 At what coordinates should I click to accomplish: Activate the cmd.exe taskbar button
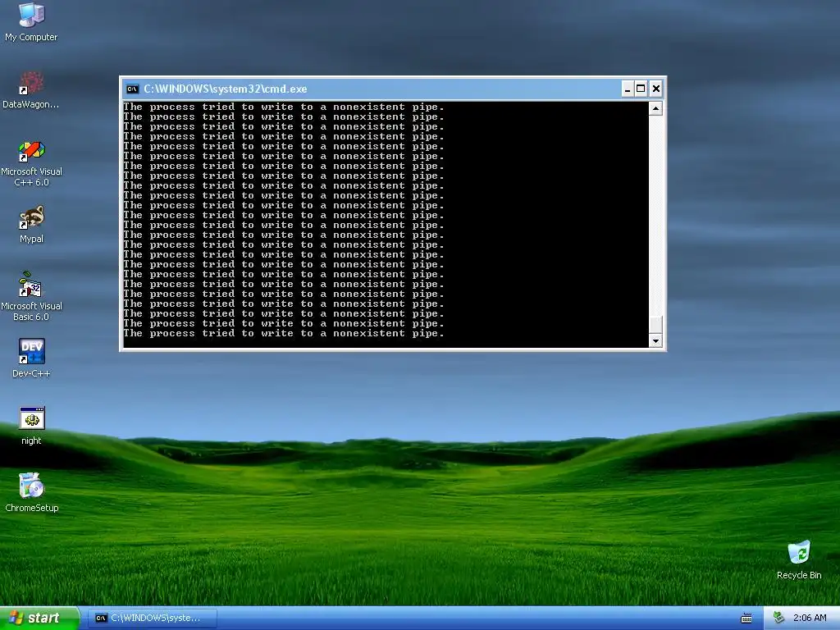152,619
